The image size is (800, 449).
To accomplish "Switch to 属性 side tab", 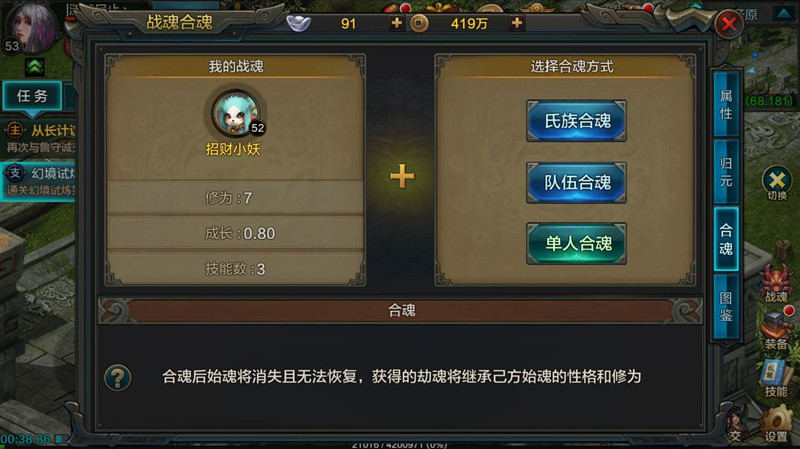I will [726, 105].
